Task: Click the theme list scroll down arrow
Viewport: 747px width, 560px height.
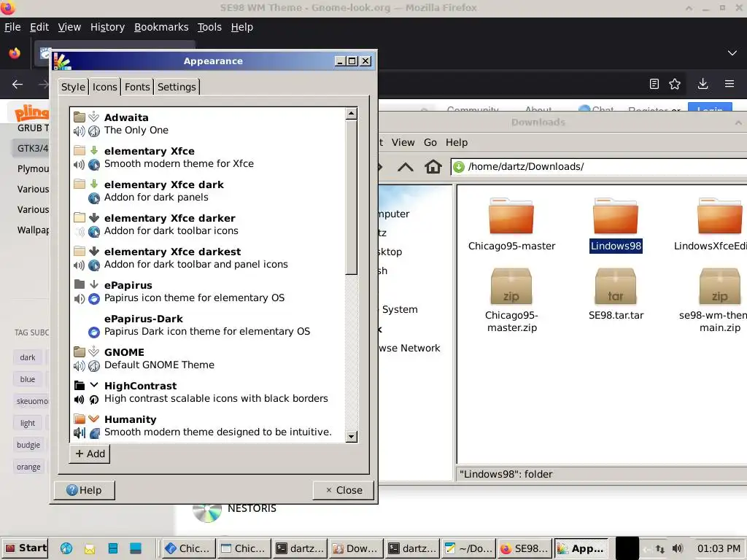Action: click(352, 436)
